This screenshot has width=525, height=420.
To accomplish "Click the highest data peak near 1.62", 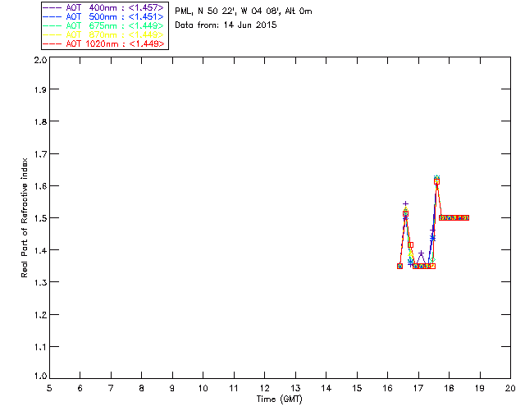I will (436, 179).
